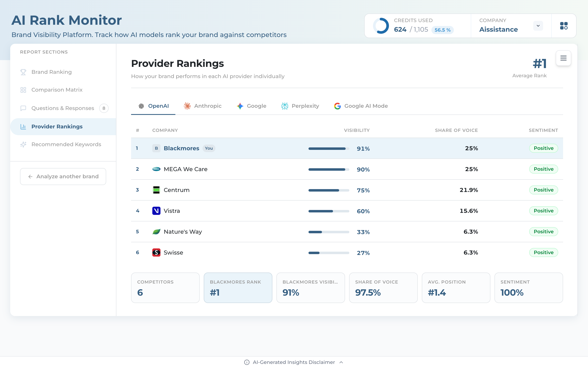Click the 21.9% share of voice value

[x=469, y=190]
